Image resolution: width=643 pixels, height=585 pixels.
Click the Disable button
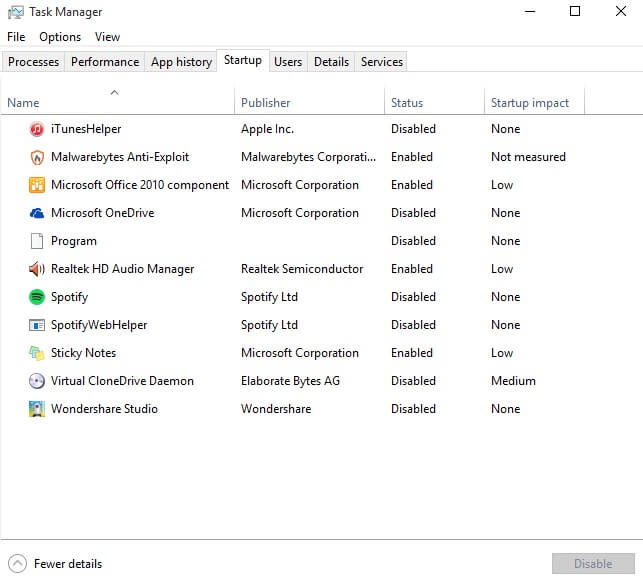(x=593, y=564)
